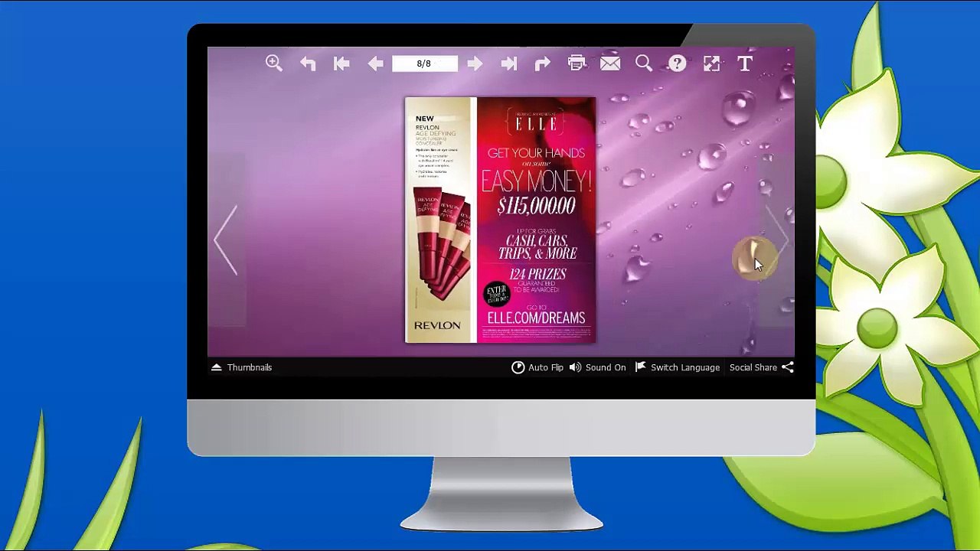Click the share forward arrow icon
The image size is (980, 551).
pos(542,64)
